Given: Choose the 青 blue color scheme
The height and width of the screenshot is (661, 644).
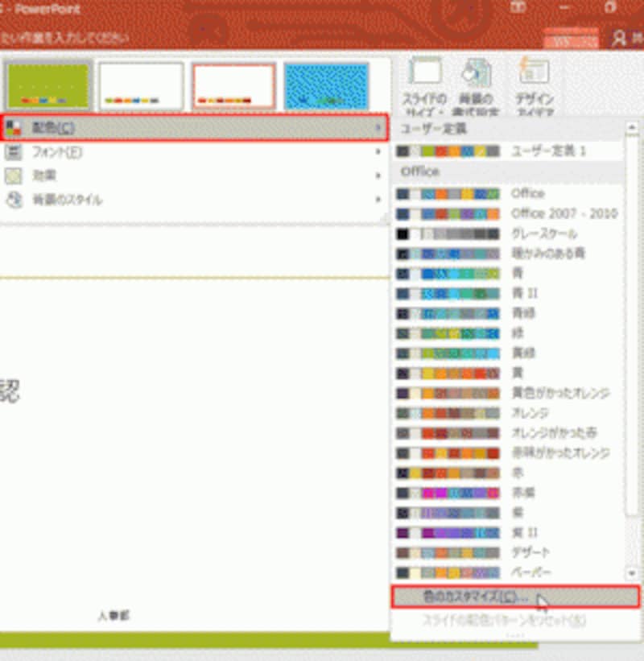Looking at the screenshot, I should coord(508,274).
